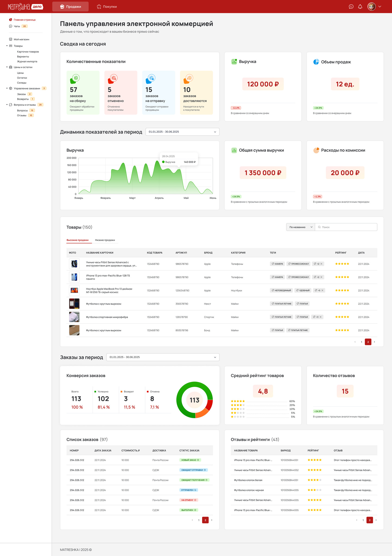
Task: Click the revenue chart tooltip marker
Action: tap(179, 168)
